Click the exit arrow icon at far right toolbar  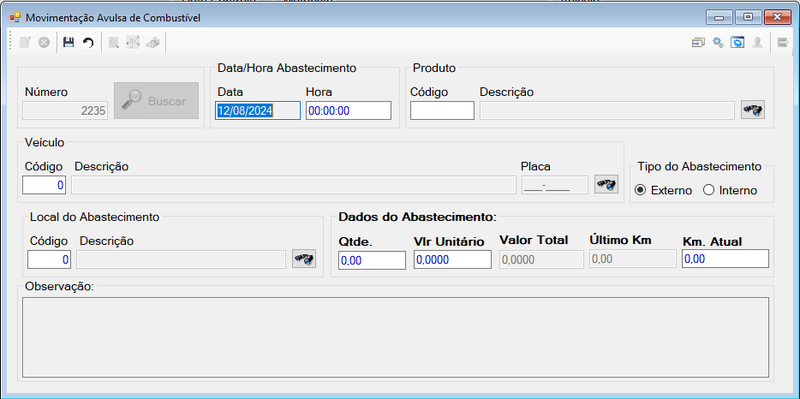click(783, 43)
